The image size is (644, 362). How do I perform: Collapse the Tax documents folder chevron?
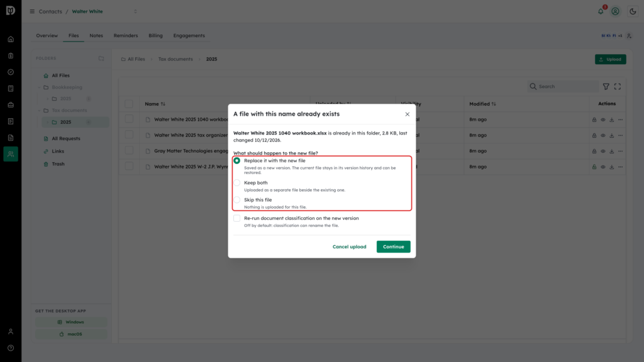click(x=40, y=111)
